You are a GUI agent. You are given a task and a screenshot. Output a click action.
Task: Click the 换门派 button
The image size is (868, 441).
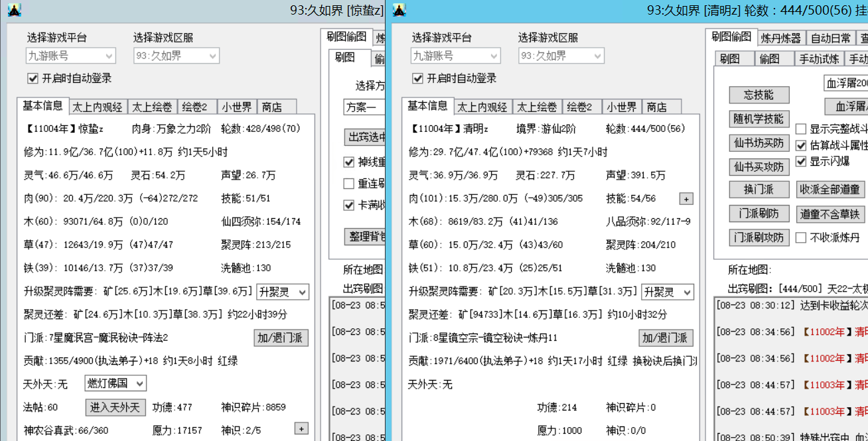pos(759,190)
